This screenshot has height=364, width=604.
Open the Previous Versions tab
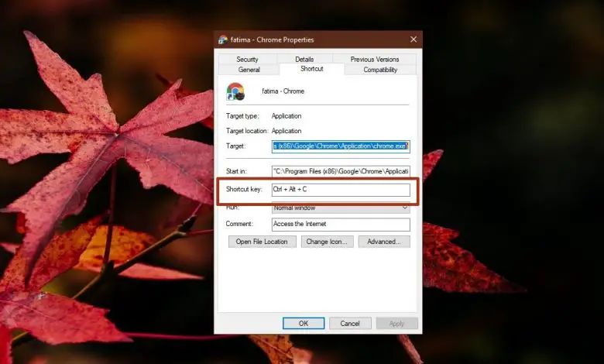[x=375, y=60]
